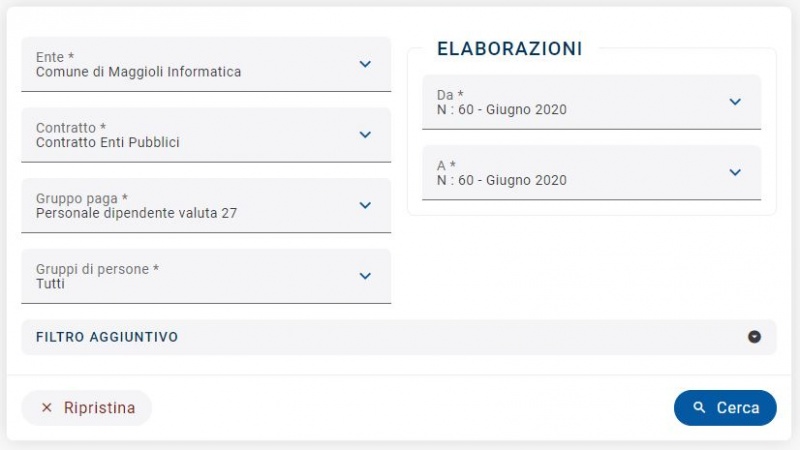800x450 pixels.
Task: Click the Gruppi di persone chevron arrow
Action: tap(365, 276)
